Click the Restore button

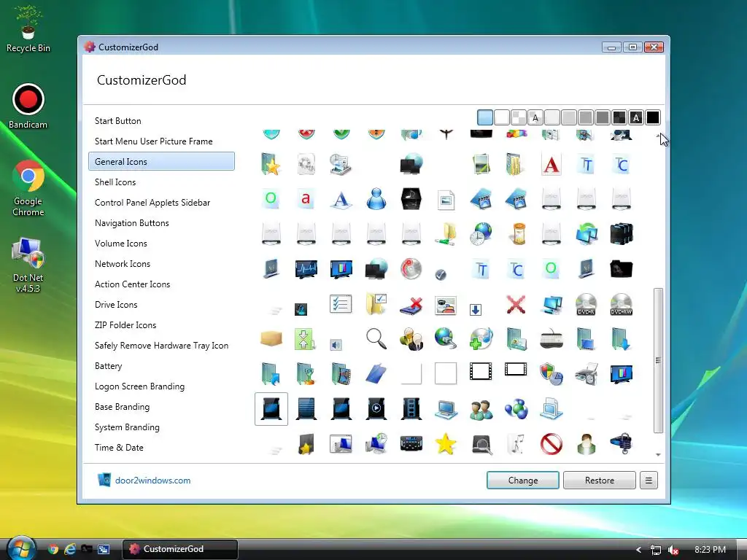point(600,480)
